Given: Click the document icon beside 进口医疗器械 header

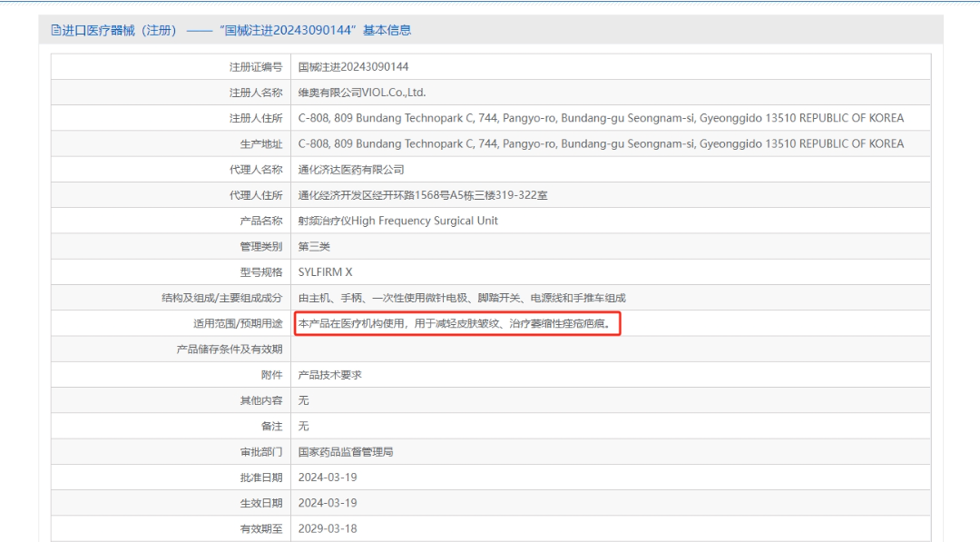Looking at the screenshot, I should (x=56, y=30).
